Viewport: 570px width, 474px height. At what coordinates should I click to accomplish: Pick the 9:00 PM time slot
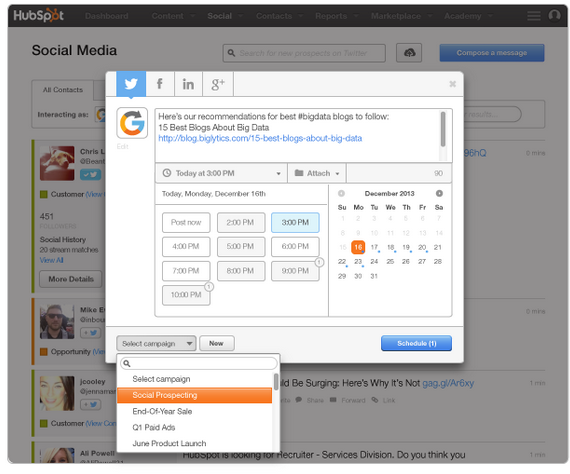tap(295, 271)
